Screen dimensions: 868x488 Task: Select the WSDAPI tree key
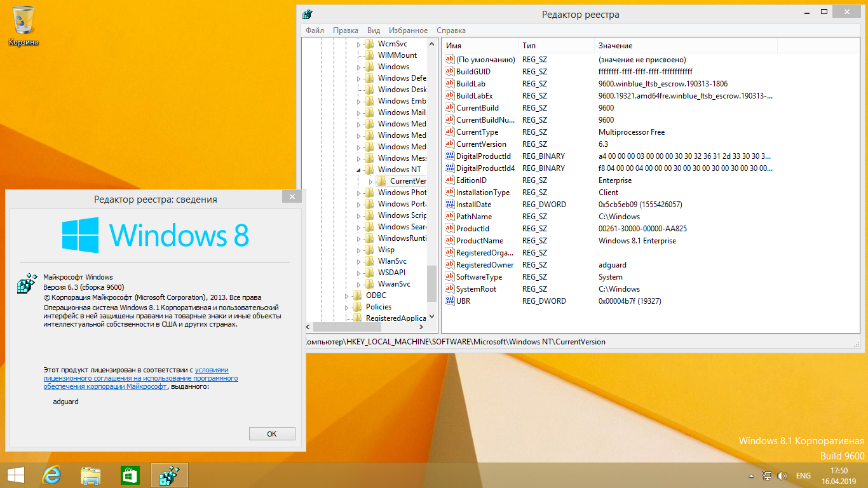391,273
